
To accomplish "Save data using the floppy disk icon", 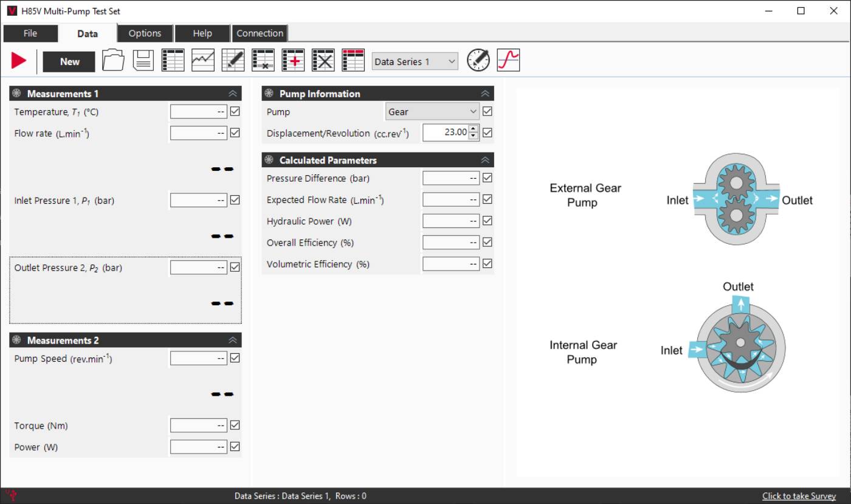I will pyautogui.click(x=143, y=60).
